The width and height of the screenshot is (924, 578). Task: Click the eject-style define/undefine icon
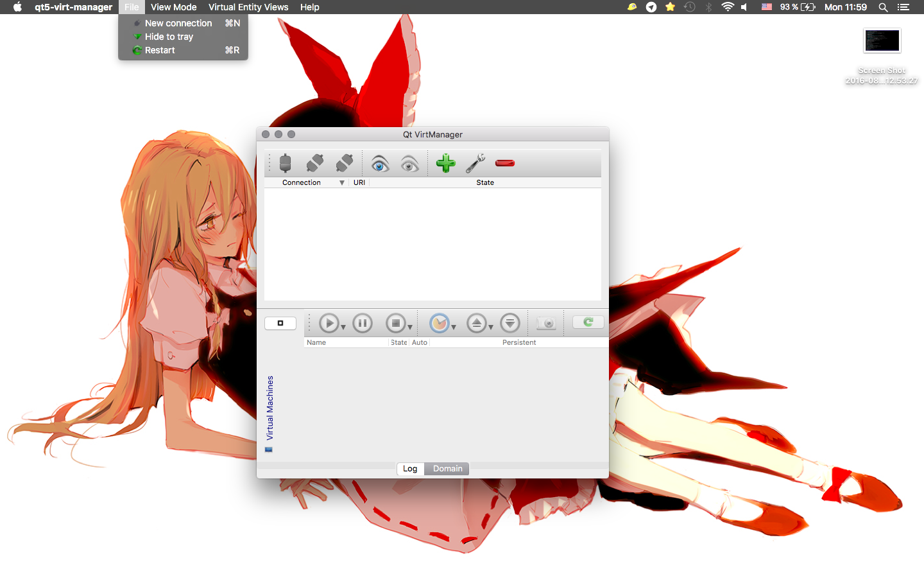477,323
